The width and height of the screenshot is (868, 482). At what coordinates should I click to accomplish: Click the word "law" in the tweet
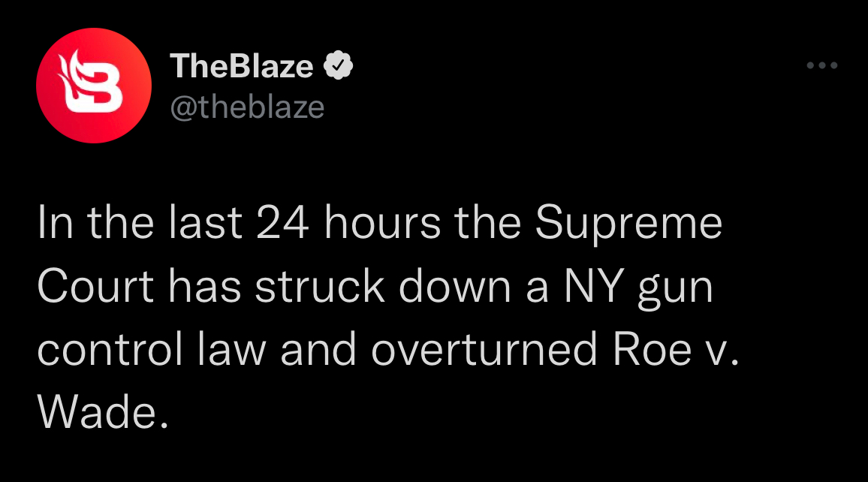(x=232, y=349)
